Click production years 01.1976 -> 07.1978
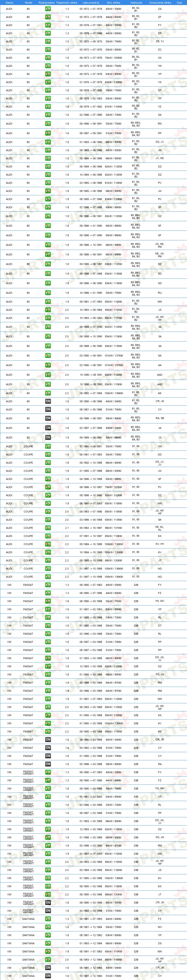Screen dimensions: 187x980 click(91, 82)
